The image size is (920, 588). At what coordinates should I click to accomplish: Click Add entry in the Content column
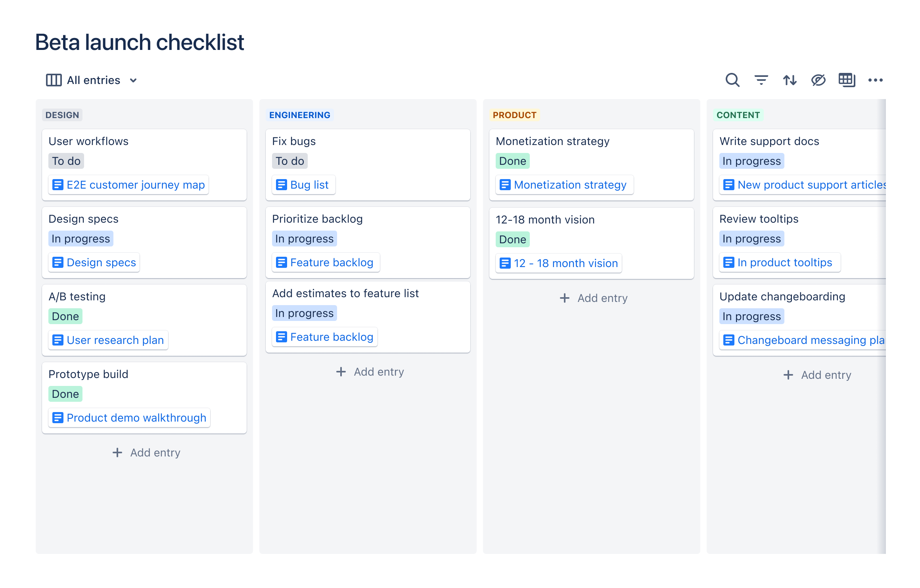[817, 375]
